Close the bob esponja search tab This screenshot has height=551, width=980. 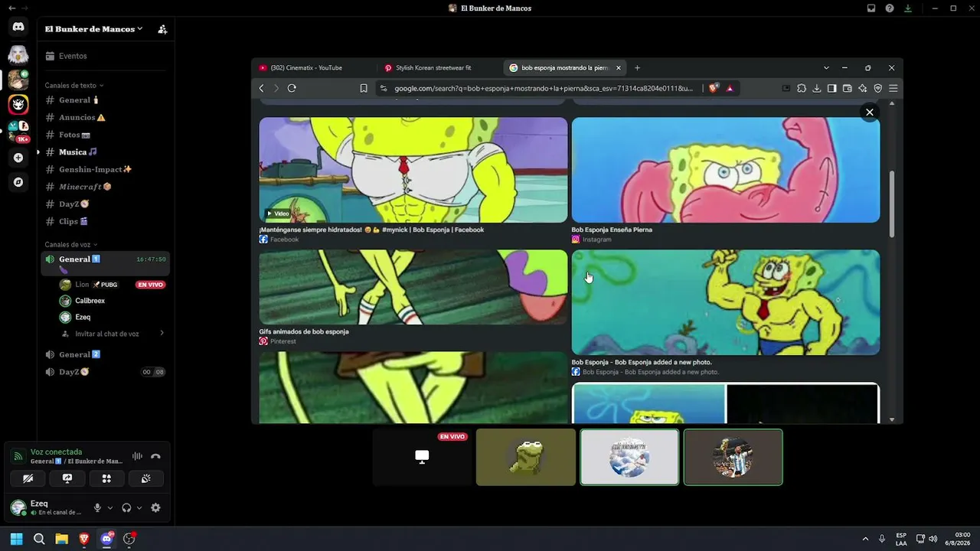coord(619,67)
